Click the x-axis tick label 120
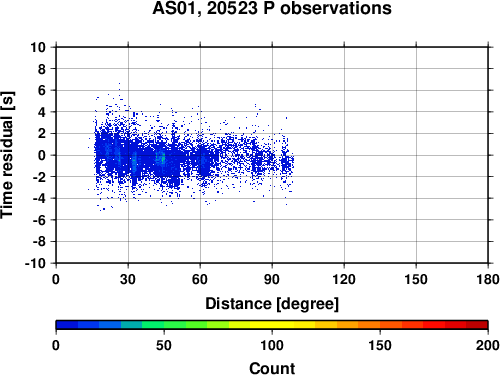The image size is (500, 375). (344, 279)
